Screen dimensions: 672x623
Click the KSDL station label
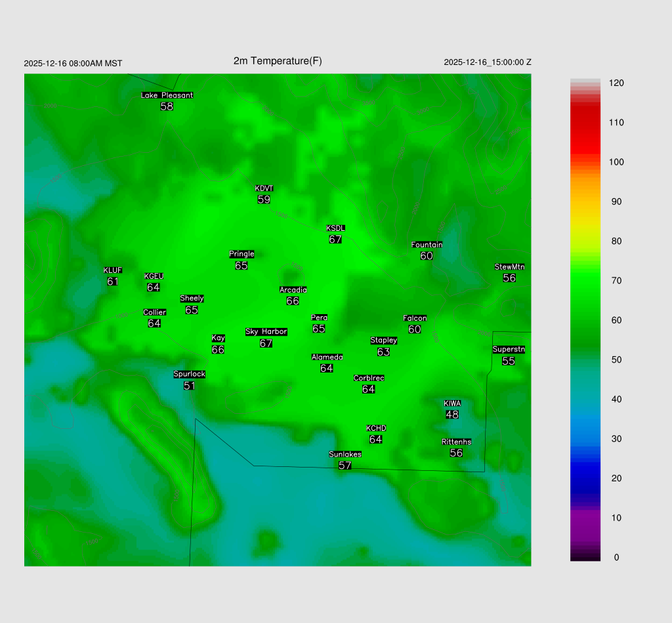[x=335, y=228]
